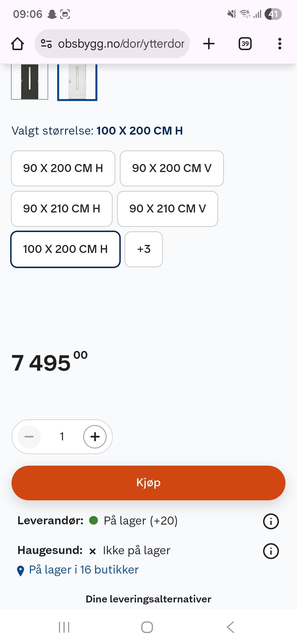The image size is (297, 644).
Task: Tap the Android back navigation icon
Action: coord(230,627)
